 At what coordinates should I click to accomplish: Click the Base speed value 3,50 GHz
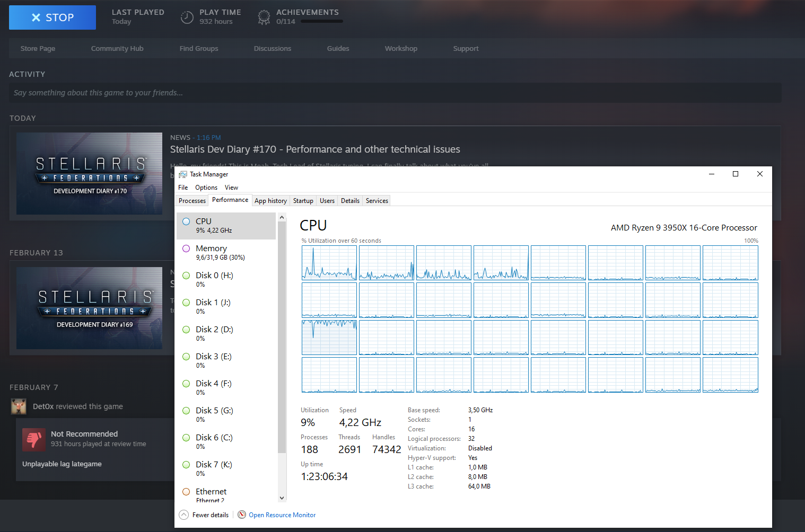pos(480,410)
